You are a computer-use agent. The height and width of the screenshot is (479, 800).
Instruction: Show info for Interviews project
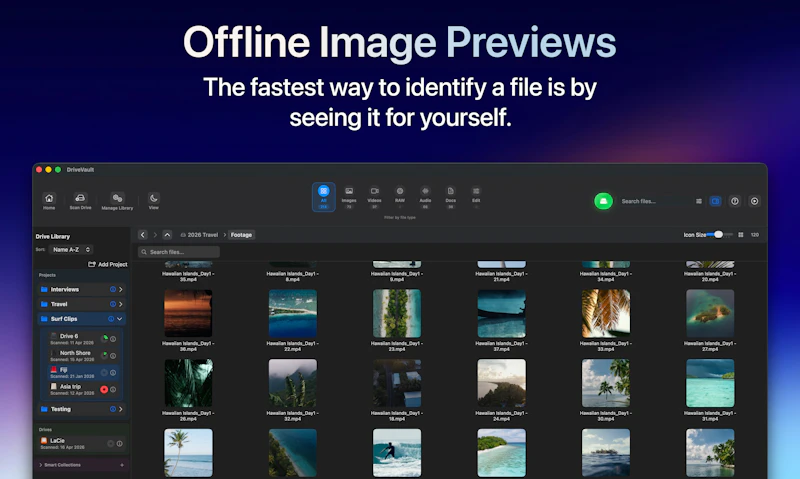pos(113,289)
